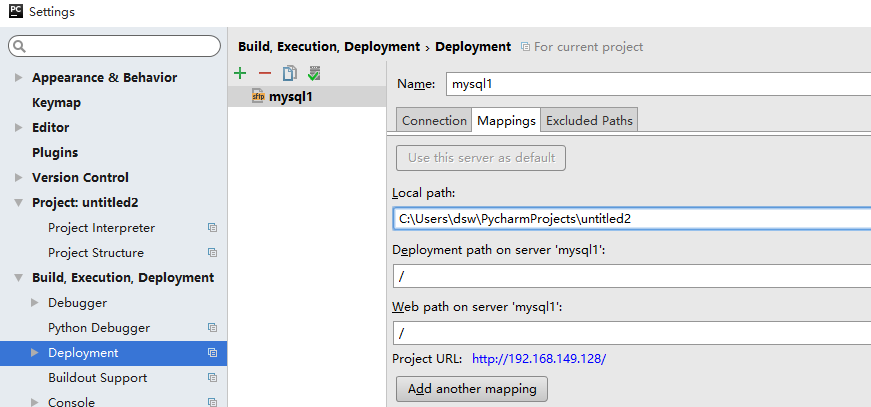871x407 pixels.
Task: Open the Plugins settings page
Action: [x=55, y=153]
